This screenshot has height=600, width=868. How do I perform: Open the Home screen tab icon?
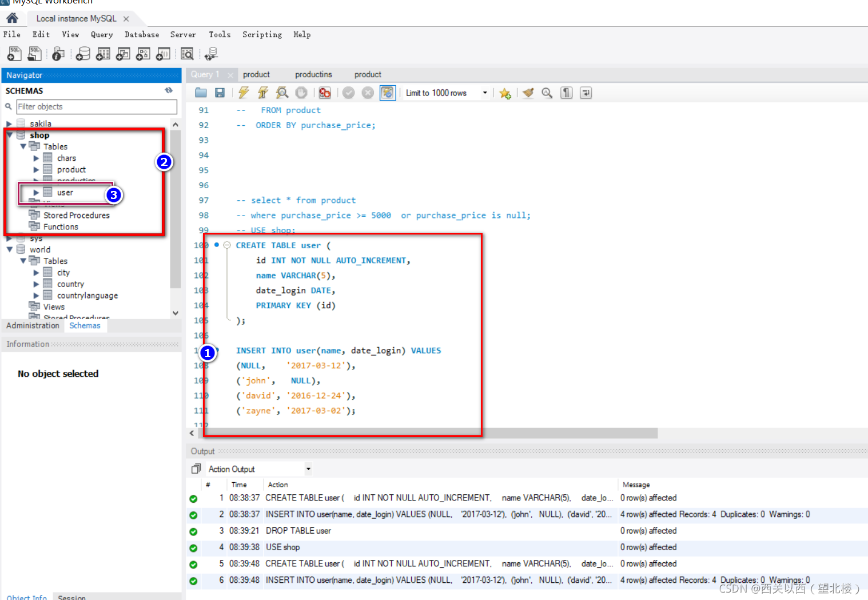[12, 18]
